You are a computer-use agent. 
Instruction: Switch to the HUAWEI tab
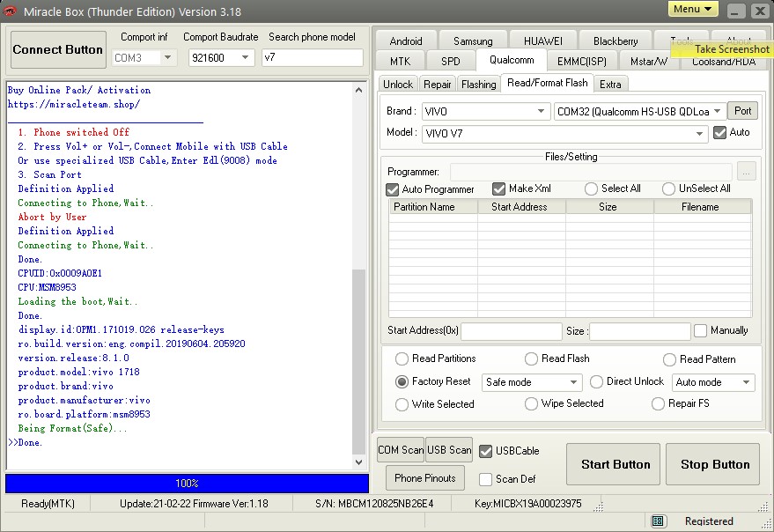click(x=543, y=41)
